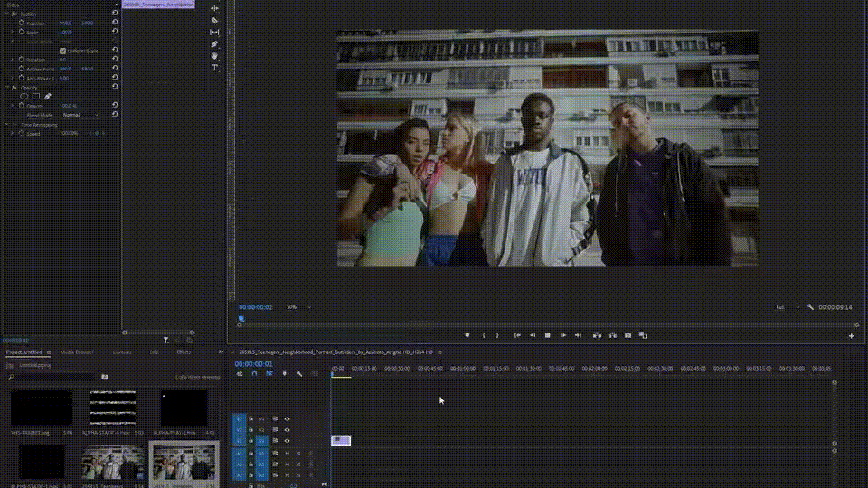Toggle animation stopwatch for Rotation

(23, 60)
